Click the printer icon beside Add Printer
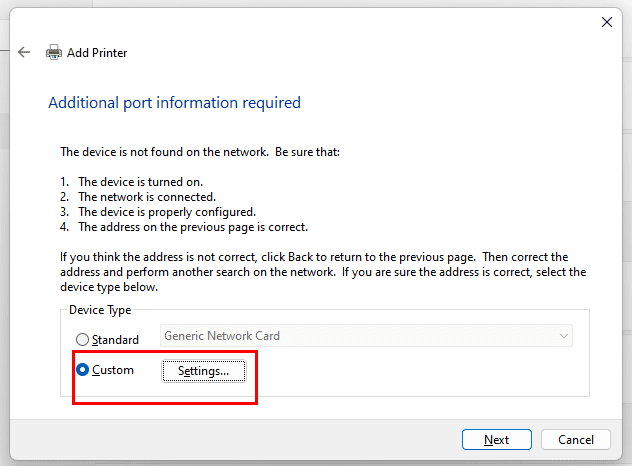Viewport: 632px width, 466px height. click(54, 52)
